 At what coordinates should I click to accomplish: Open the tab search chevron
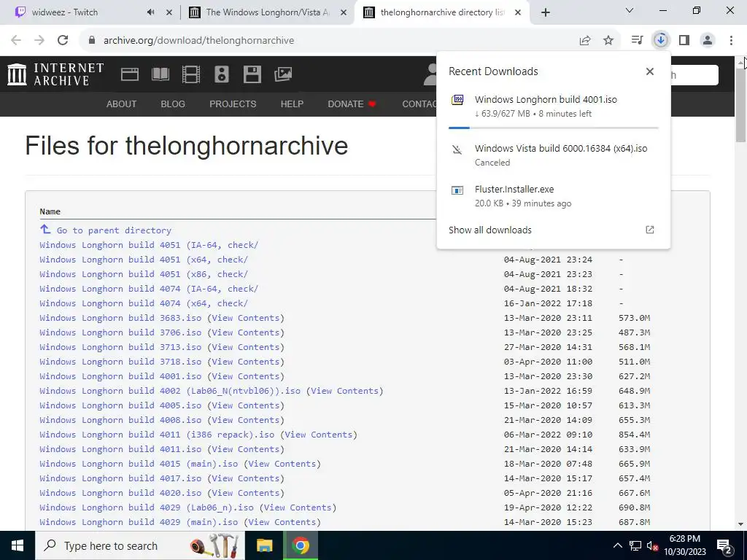click(x=630, y=10)
